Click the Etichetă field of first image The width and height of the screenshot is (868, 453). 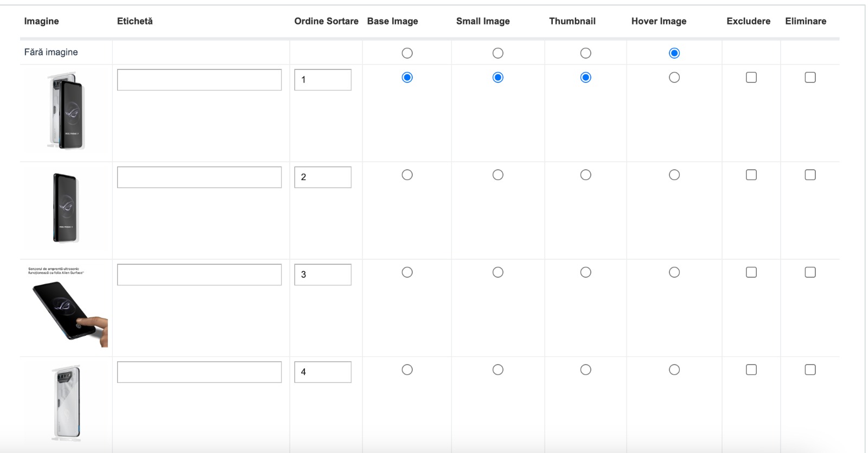tap(199, 80)
